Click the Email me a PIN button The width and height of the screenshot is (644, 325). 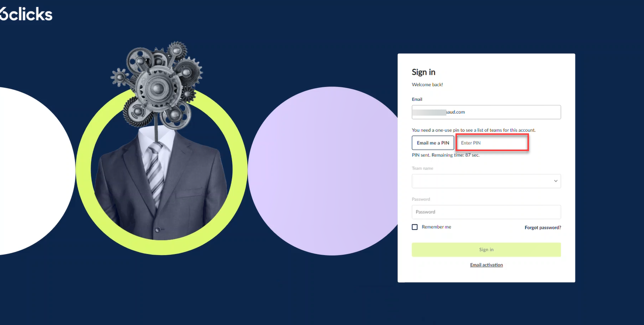pyautogui.click(x=433, y=143)
